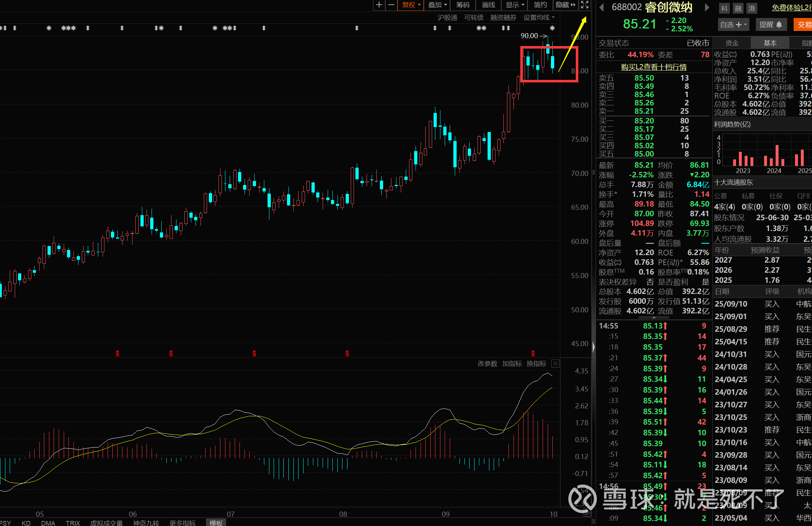Click the zoom-out minus icon
The height and width of the screenshot is (526, 812).
(391, 5)
